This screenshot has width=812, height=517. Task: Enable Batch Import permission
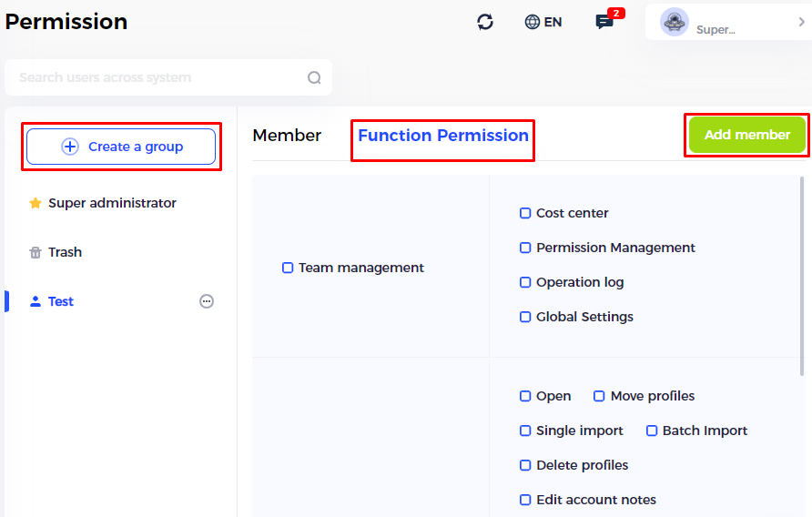pos(652,431)
